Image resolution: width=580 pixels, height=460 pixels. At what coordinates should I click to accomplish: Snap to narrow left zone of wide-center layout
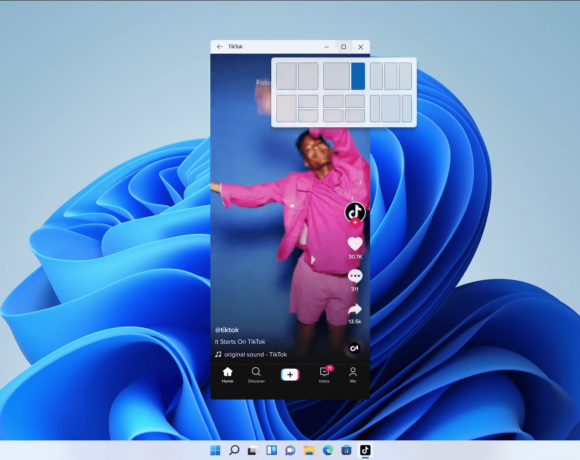tap(375, 108)
